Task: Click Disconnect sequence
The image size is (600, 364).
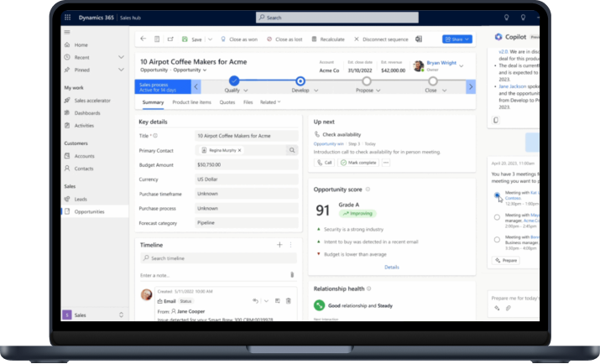Action: 381,39
